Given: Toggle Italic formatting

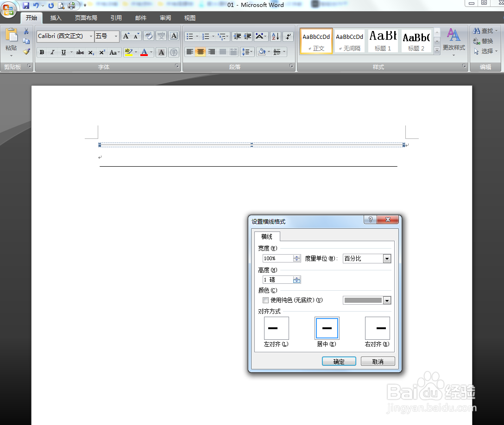Looking at the screenshot, I should (x=53, y=52).
